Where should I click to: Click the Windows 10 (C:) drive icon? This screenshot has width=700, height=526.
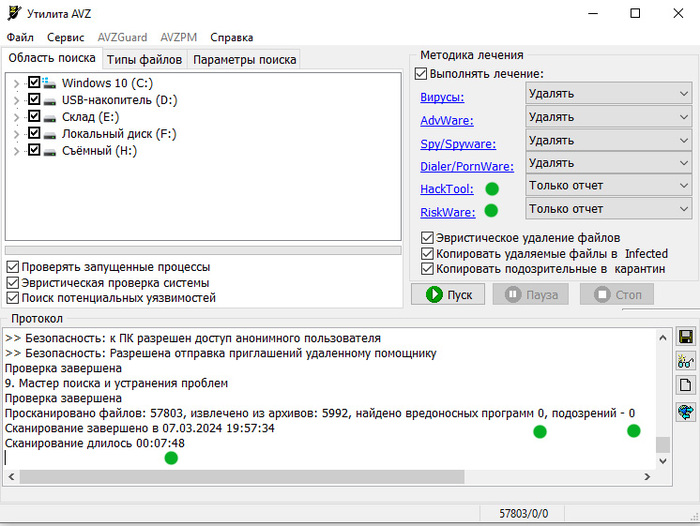(50, 83)
